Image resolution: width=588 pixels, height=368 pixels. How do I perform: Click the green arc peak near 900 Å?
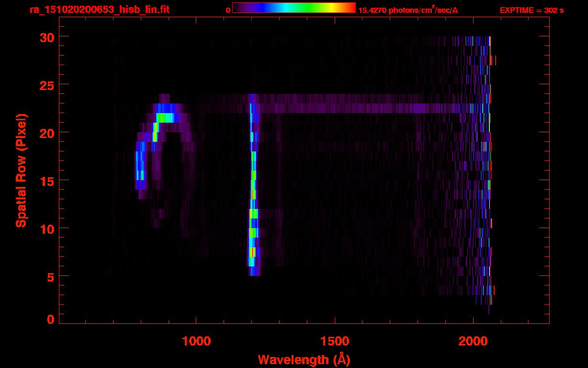pos(167,117)
